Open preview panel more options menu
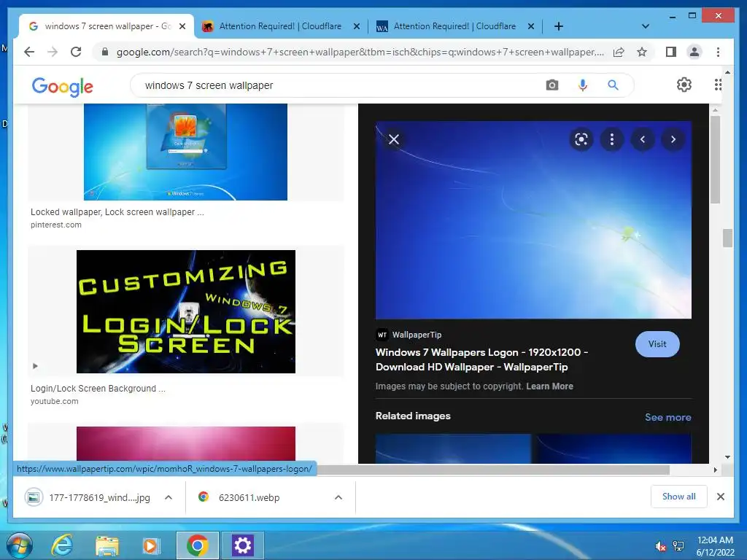Viewport: 747px width, 560px height. (x=612, y=139)
